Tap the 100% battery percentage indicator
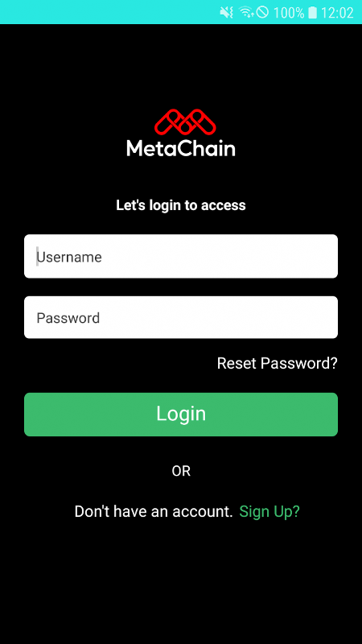This screenshot has width=362, height=644. pos(289,13)
